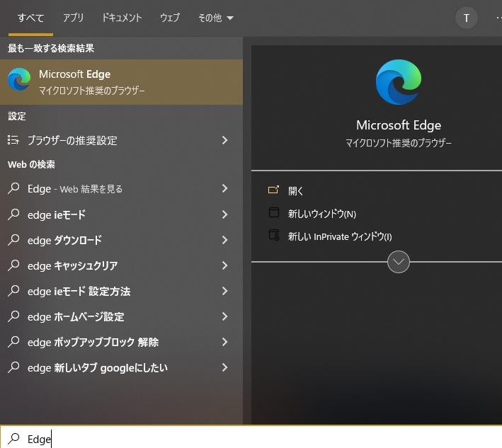Image resolution: width=502 pixels, height=448 pixels.
Task: Click the search icon beside edge ieモード 設定方法
Action: tap(13, 291)
